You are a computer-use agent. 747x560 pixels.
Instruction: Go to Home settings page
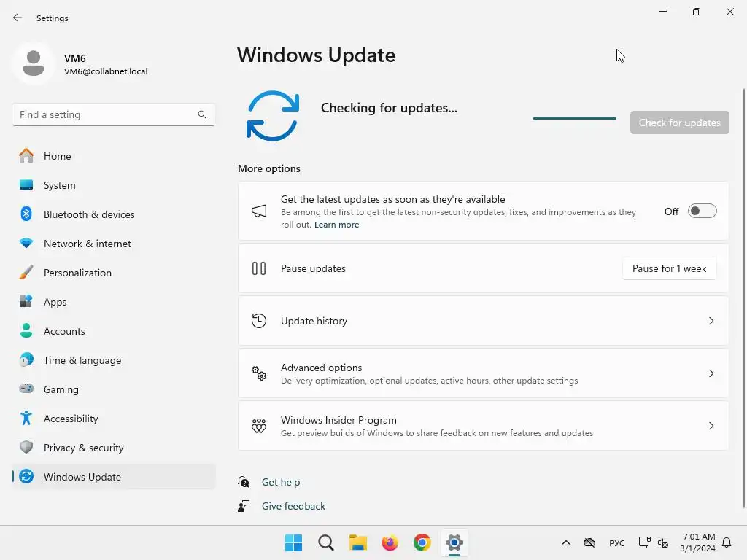(113, 156)
